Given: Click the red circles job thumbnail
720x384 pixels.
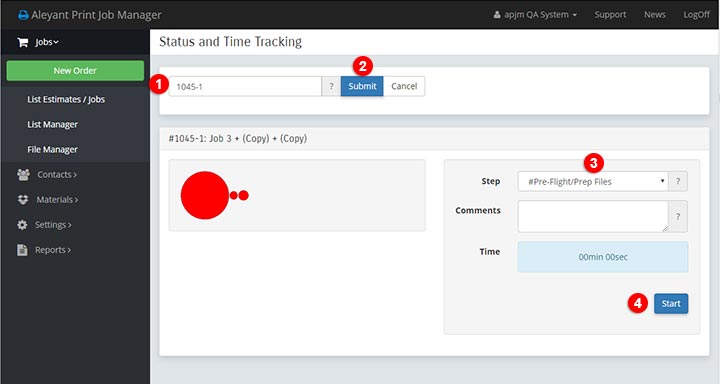Looking at the screenshot, I should coord(214,195).
